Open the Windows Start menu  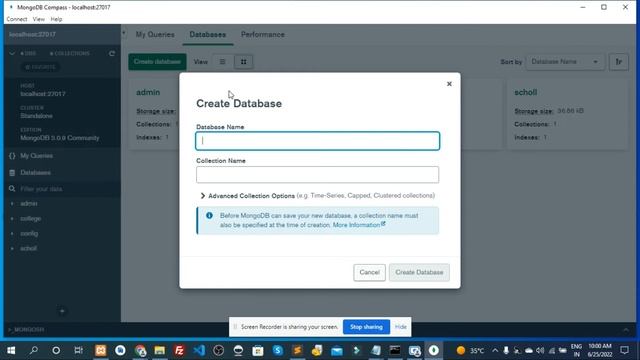coord(11,350)
